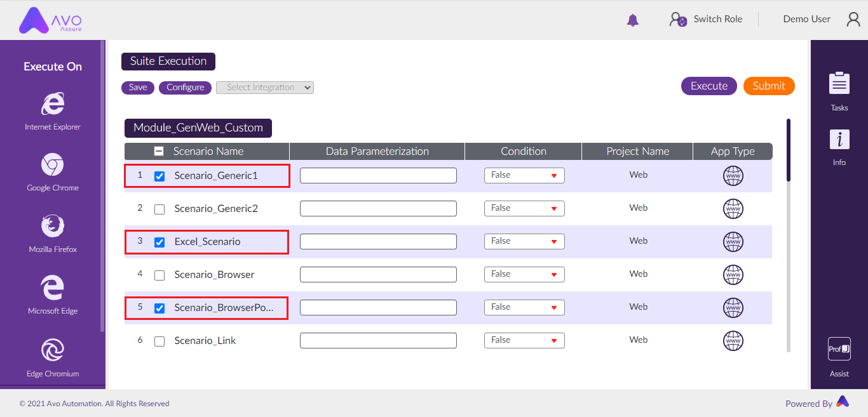Click the Demo User name text
Screen dimensions: 868x417
(807, 19)
